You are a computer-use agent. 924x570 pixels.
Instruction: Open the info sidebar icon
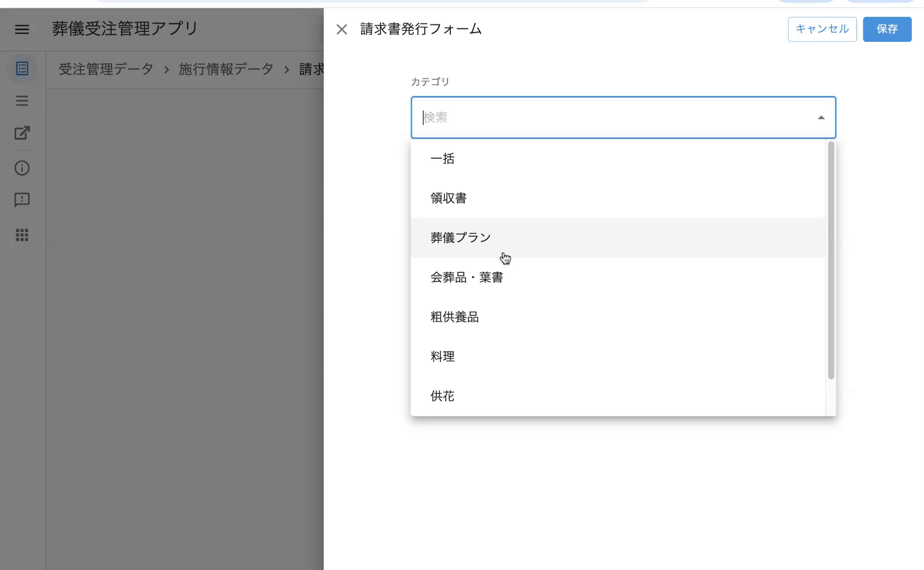point(22,168)
